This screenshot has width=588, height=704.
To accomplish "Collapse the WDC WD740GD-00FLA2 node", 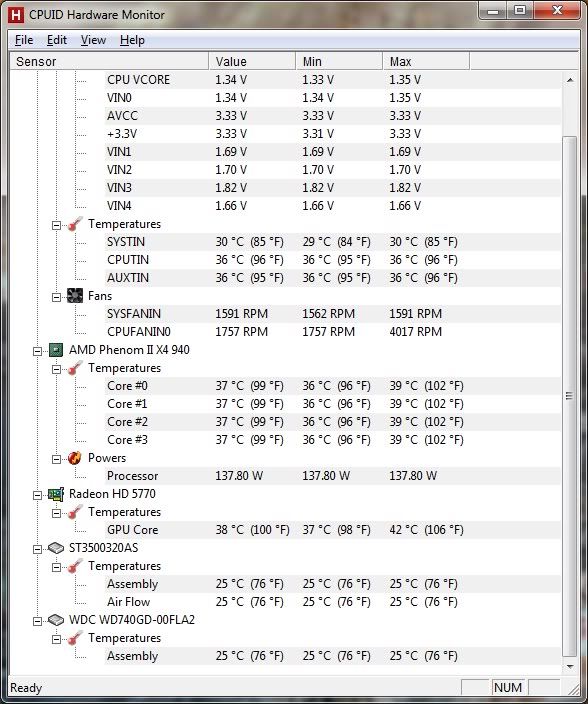I will coord(38,621).
